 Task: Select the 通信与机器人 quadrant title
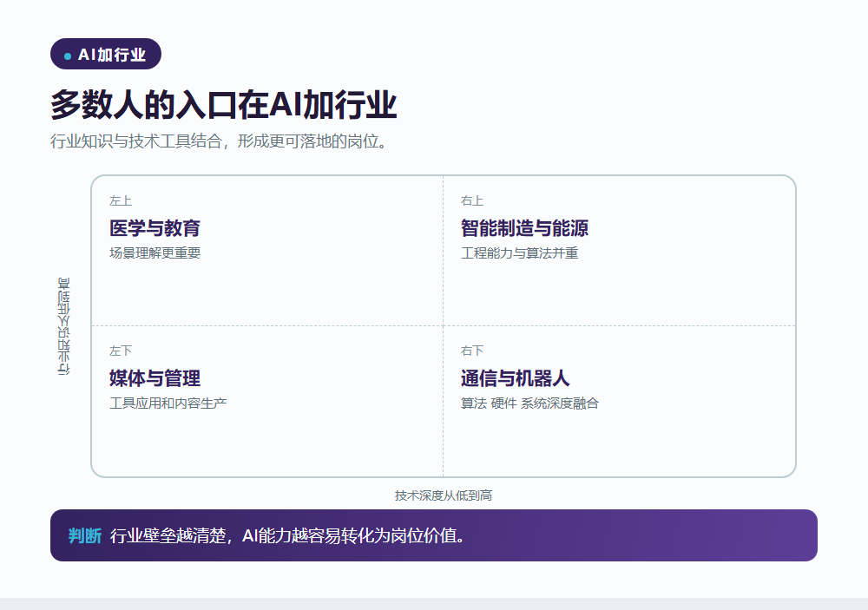(x=515, y=378)
